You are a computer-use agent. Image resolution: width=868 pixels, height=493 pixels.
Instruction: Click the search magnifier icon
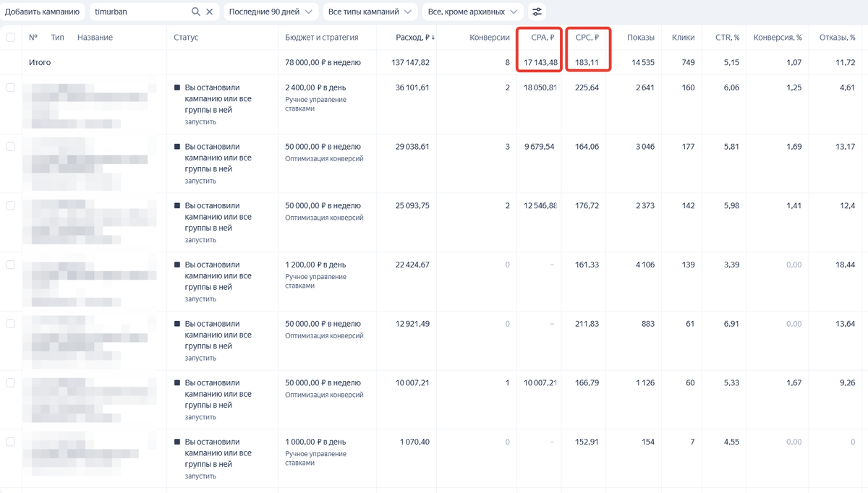(196, 12)
